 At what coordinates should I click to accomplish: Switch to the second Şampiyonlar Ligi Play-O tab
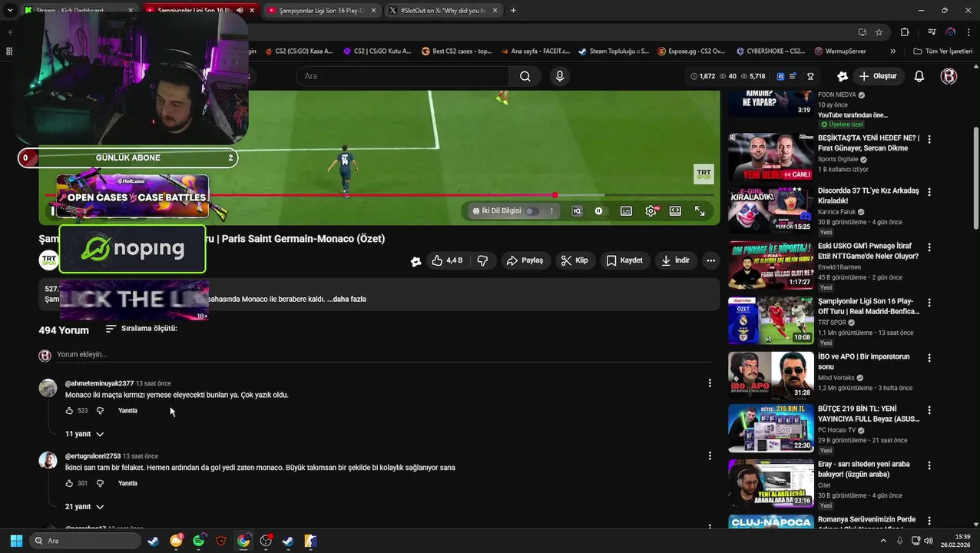[x=322, y=11]
